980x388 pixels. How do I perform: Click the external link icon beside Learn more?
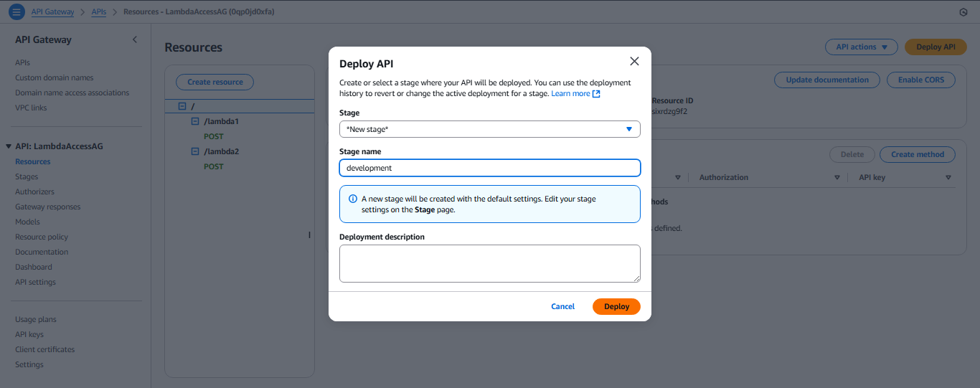(596, 94)
